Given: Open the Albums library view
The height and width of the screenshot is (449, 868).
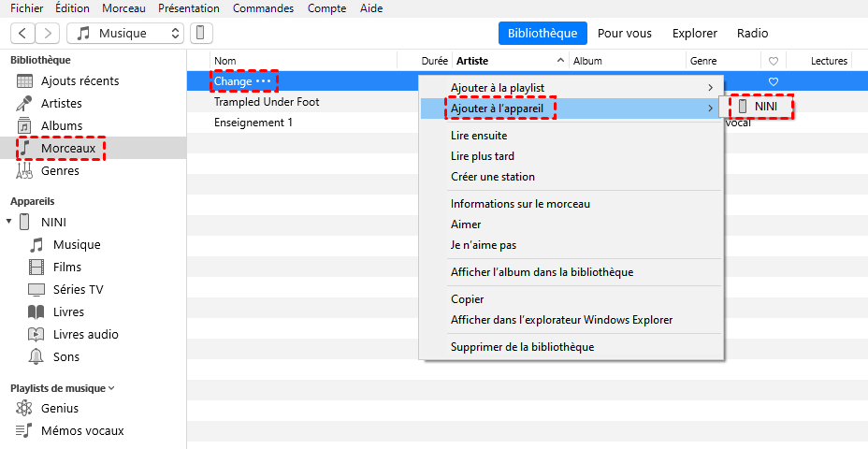Looking at the screenshot, I should tap(61, 126).
